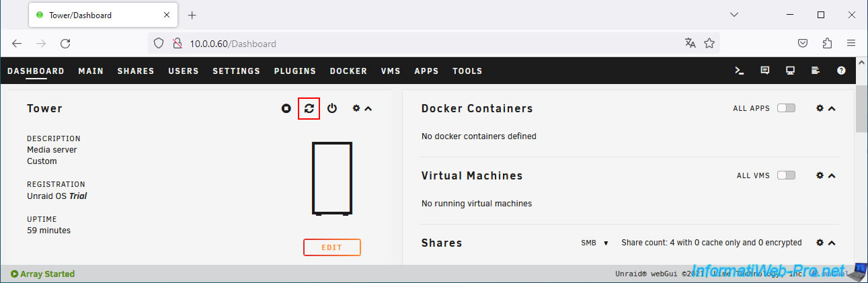
Task: Go to the SETTINGS menu tab
Action: 236,71
